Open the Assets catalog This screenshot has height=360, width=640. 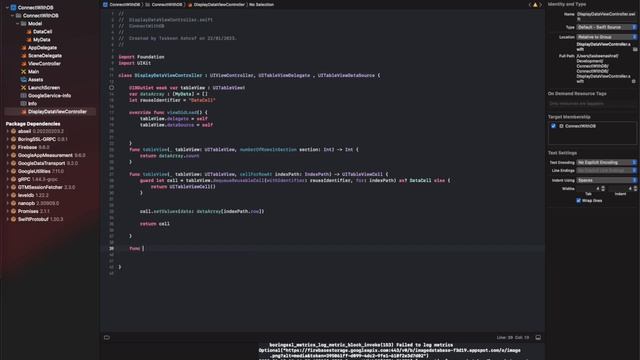coord(36,80)
